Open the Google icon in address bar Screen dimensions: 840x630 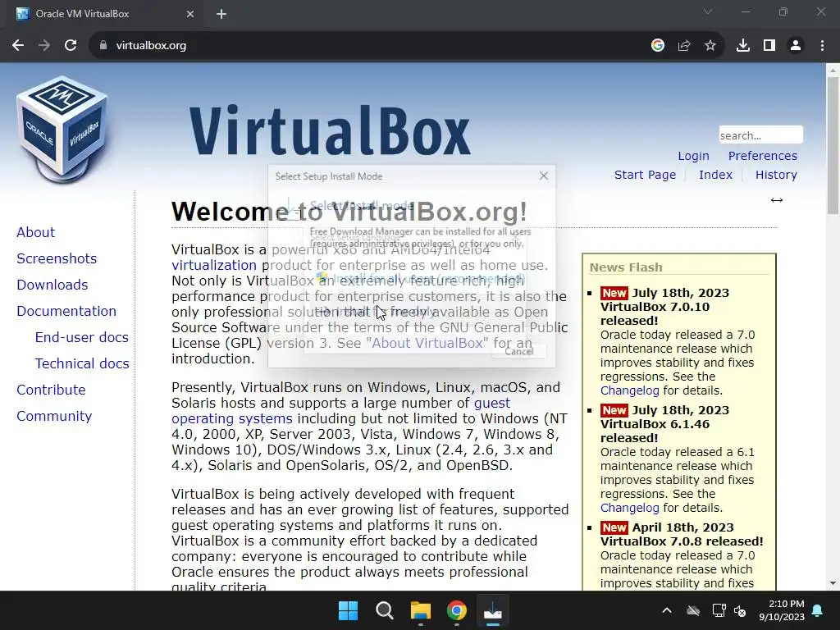point(658,46)
